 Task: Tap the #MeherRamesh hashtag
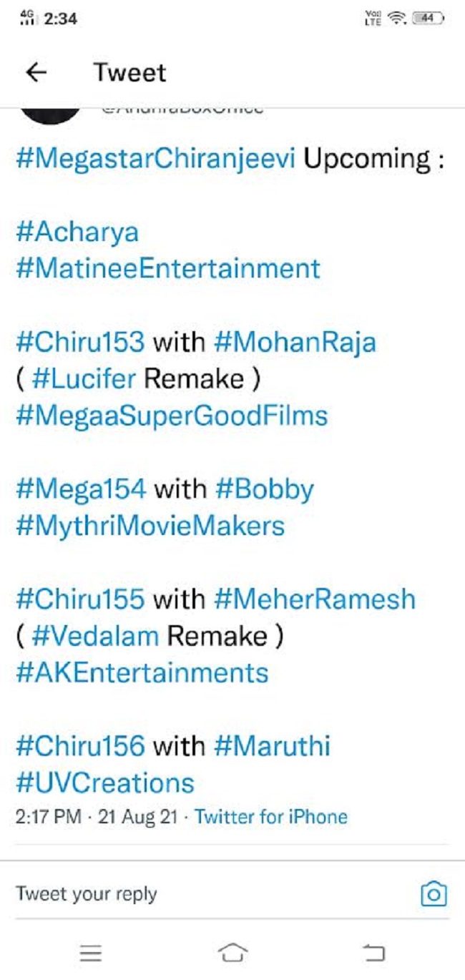[315, 599]
